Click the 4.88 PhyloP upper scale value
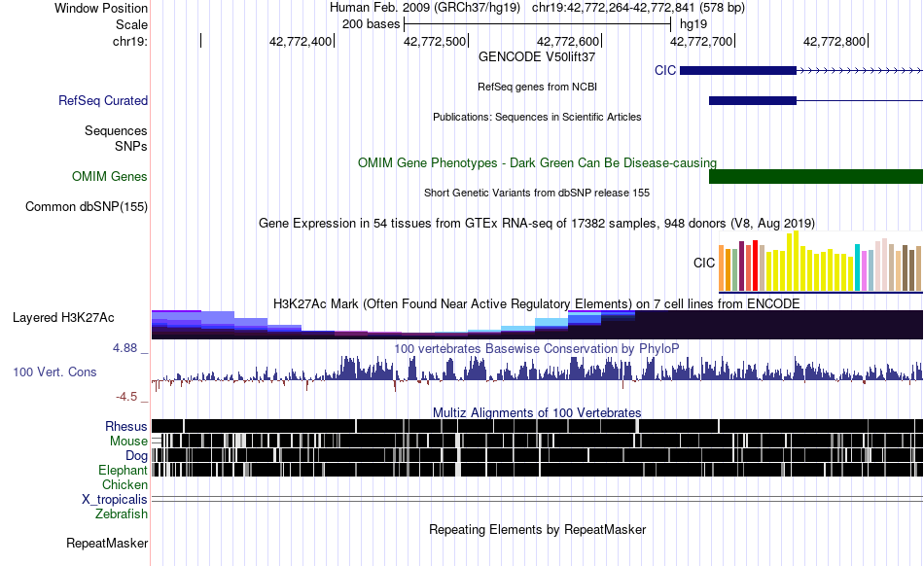The image size is (924, 566). [x=124, y=348]
